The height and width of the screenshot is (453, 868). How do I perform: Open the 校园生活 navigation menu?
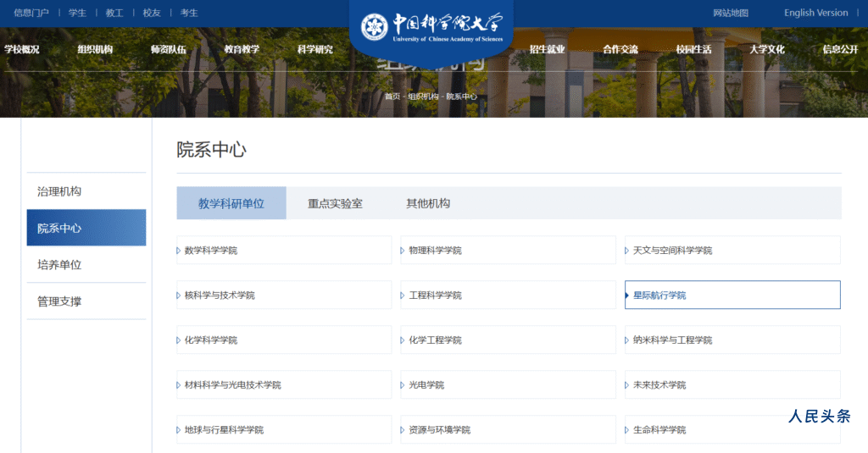click(x=693, y=49)
